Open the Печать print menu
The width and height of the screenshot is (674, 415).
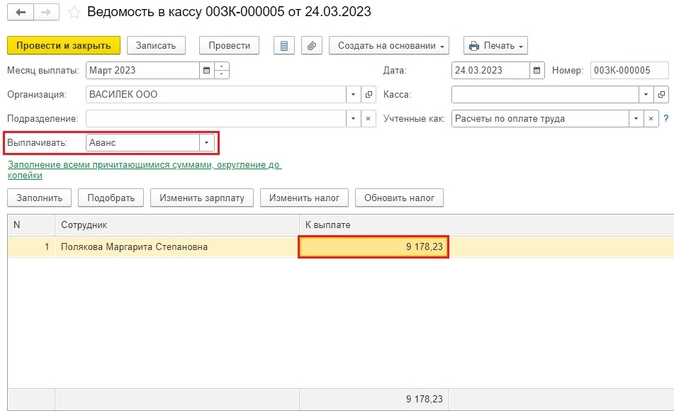click(496, 46)
